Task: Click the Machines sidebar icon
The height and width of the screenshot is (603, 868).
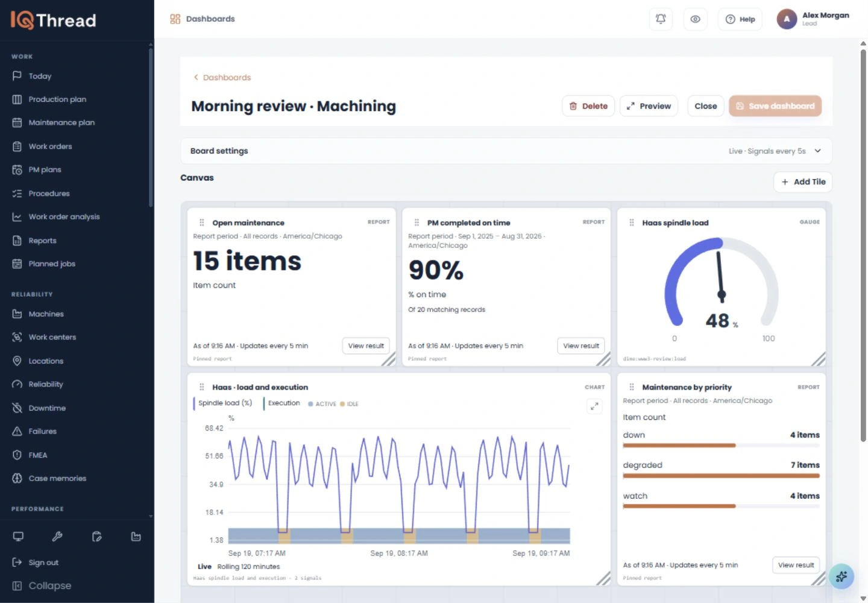Action: [17, 314]
